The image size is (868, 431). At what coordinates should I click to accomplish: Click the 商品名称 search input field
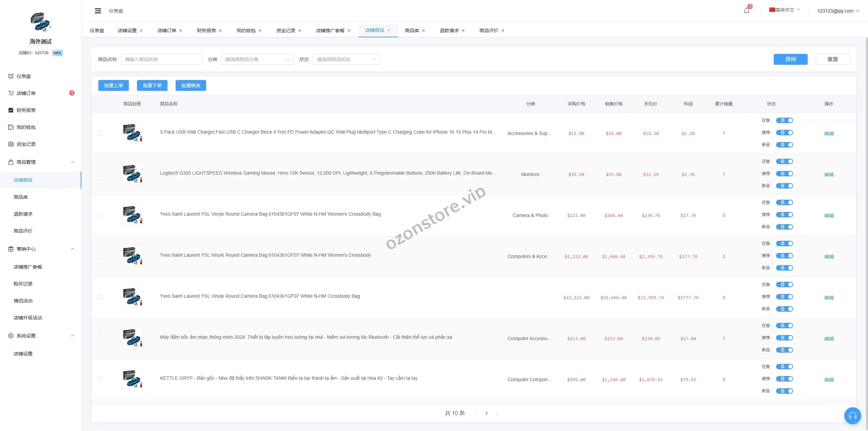pyautogui.click(x=161, y=59)
